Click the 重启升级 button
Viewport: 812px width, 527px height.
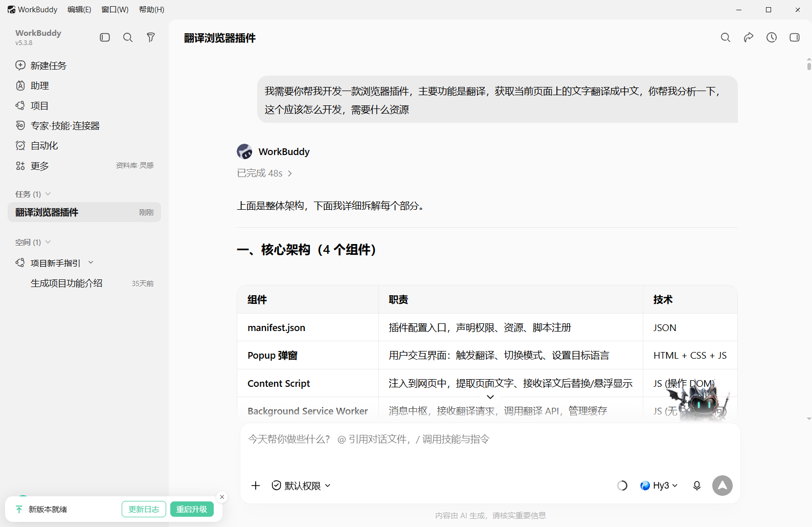(192, 509)
